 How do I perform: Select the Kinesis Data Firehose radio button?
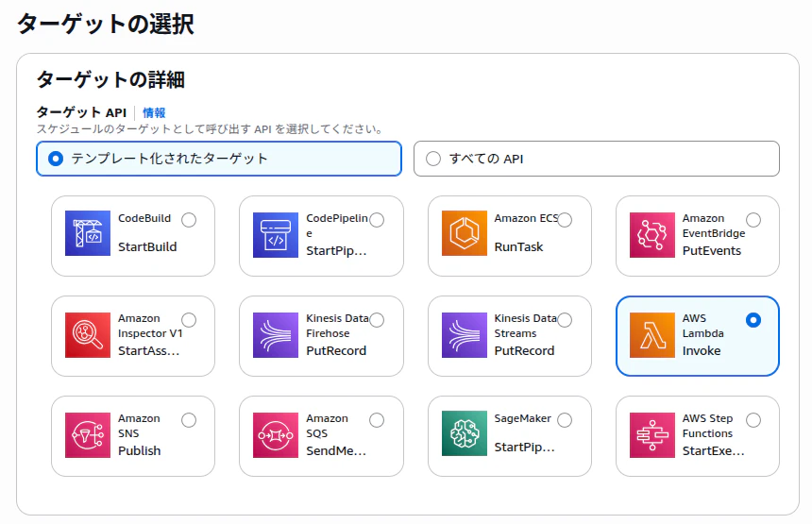click(377, 320)
